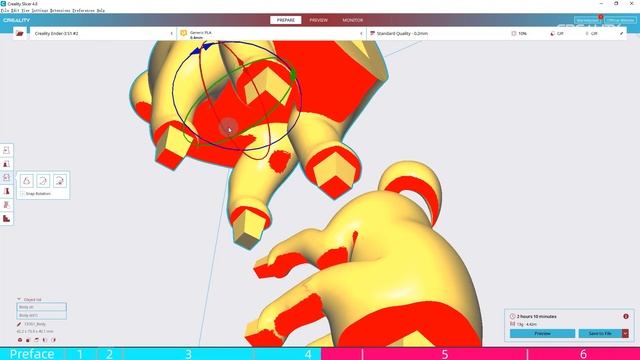Click the 2 hours 10 minutes estimate text
Viewport: 640px width, 360px height.
pos(536,316)
